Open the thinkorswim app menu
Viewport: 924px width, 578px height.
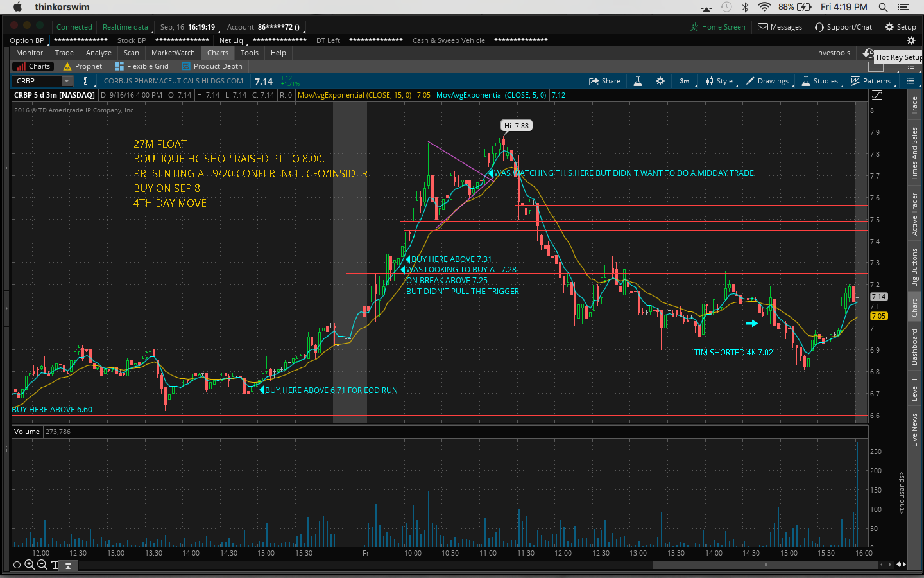(x=62, y=7)
